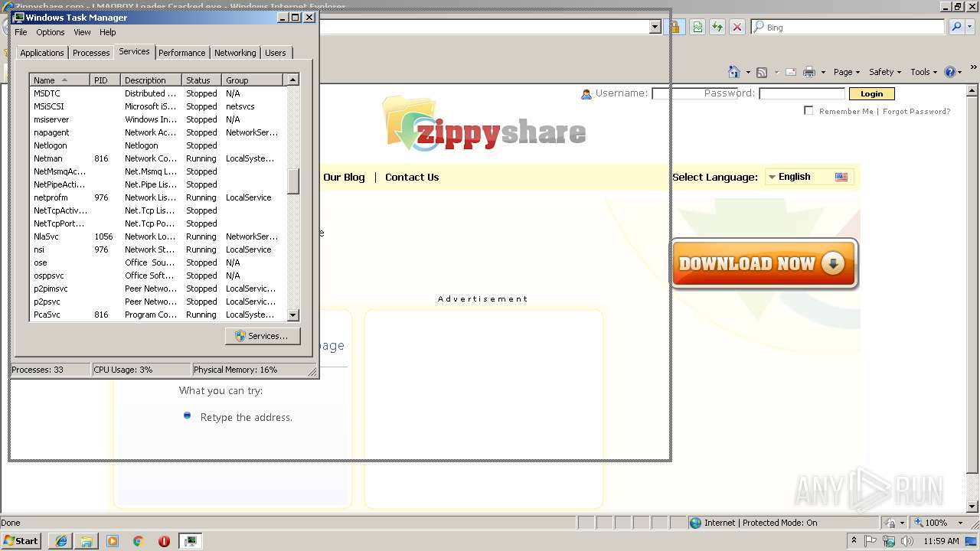The height and width of the screenshot is (551, 980).
Task: Click the services list scrollbar thumb
Action: [x=292, y=181]
